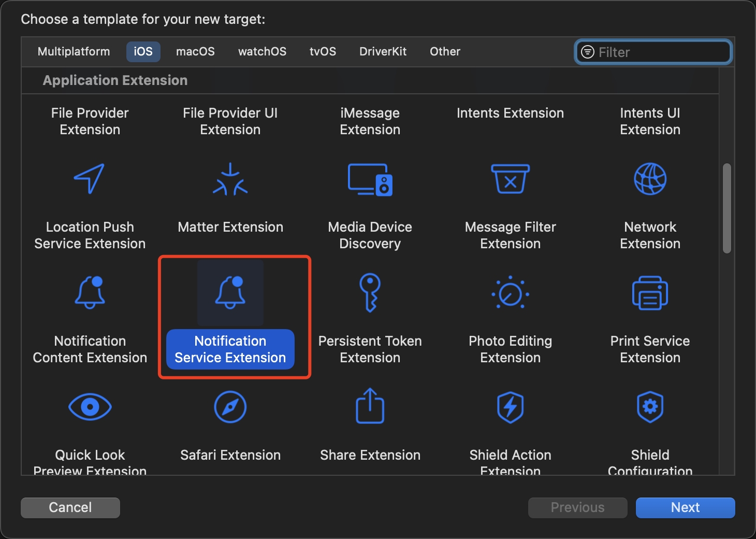
Task: Select the Shield Action Extension icon
Action: (x=510, y=407)
